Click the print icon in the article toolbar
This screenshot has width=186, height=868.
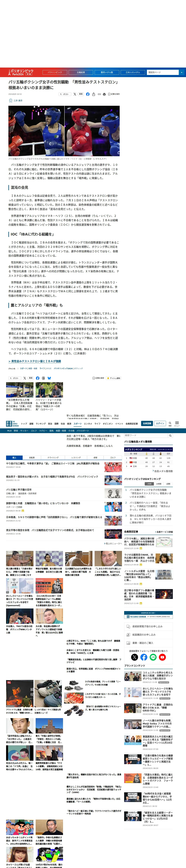click(x=104, y=94)
